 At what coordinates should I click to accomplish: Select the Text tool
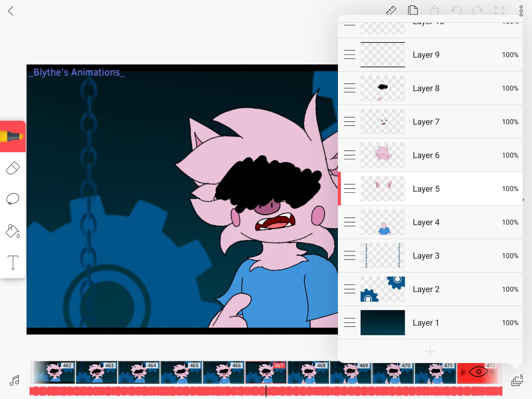click(x=13, y=262)
